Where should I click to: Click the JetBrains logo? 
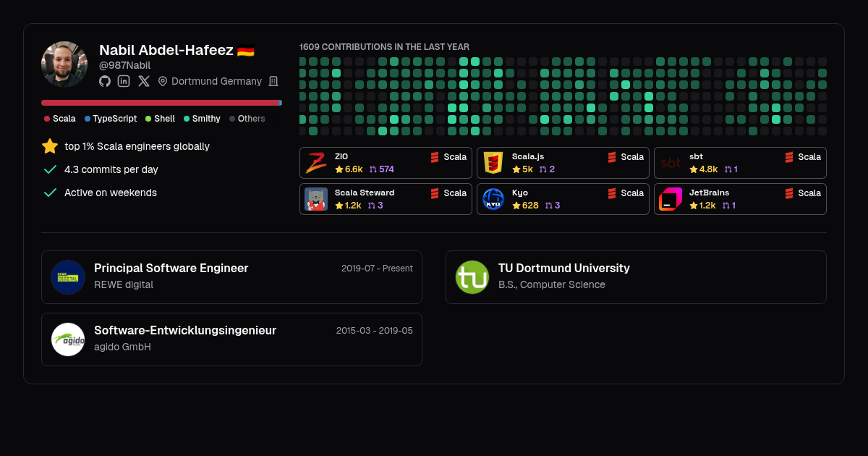click(671, 199)
